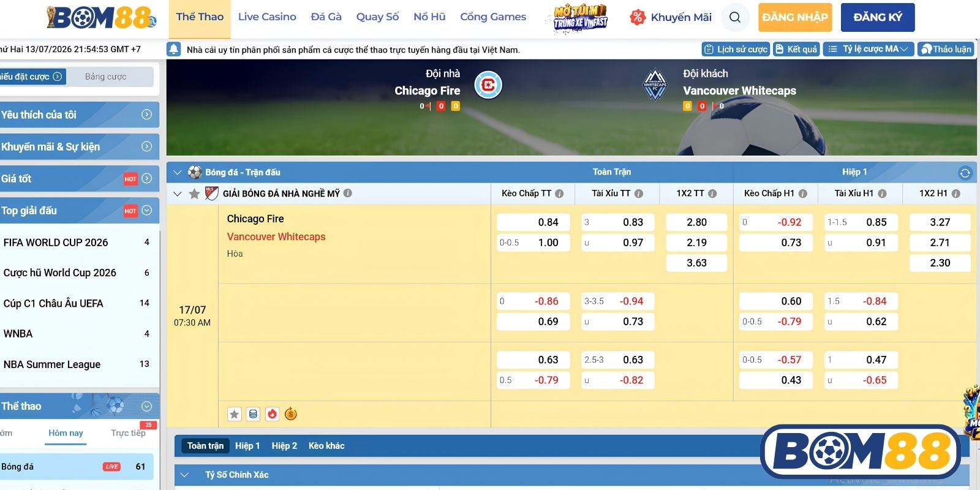
Task: Favorite the MLS league with star icon
Action: tap(194, 194)
